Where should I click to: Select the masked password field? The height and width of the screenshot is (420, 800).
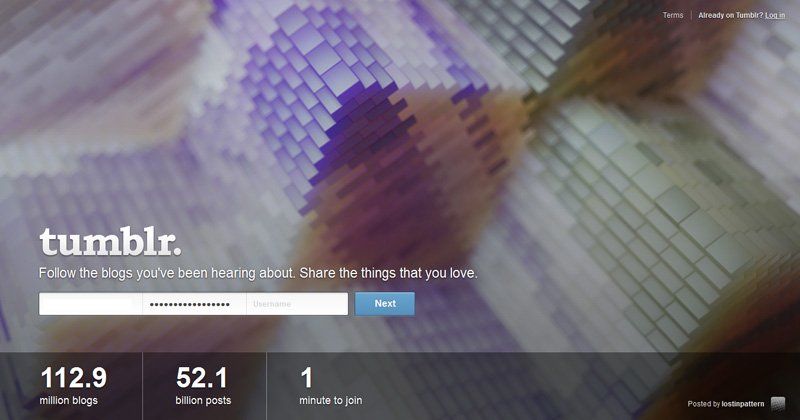point(194,304)
